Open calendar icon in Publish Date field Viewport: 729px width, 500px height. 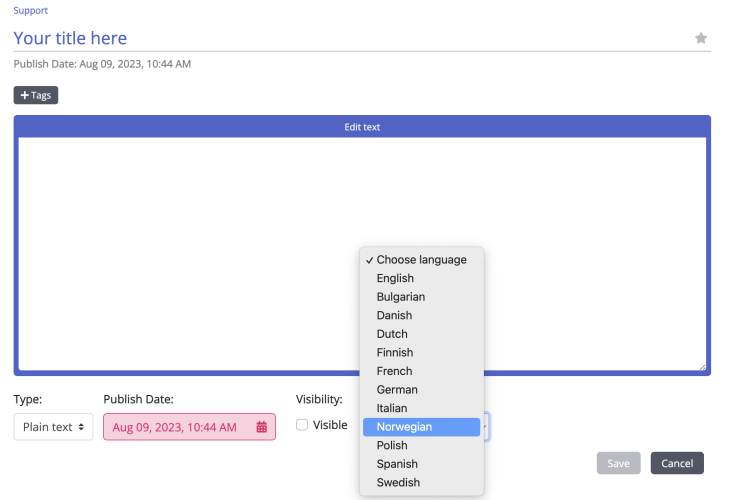[x=262, y=427]
